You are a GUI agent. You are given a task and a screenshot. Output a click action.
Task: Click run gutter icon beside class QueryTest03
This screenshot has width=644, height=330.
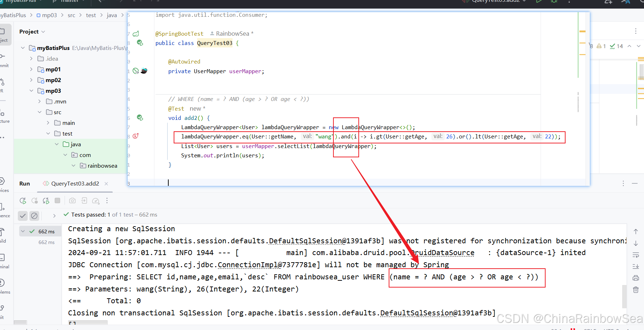(140, 43)
